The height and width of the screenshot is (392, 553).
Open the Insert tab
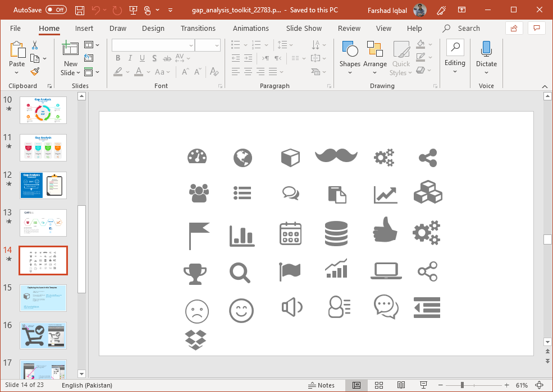point(84,28)
